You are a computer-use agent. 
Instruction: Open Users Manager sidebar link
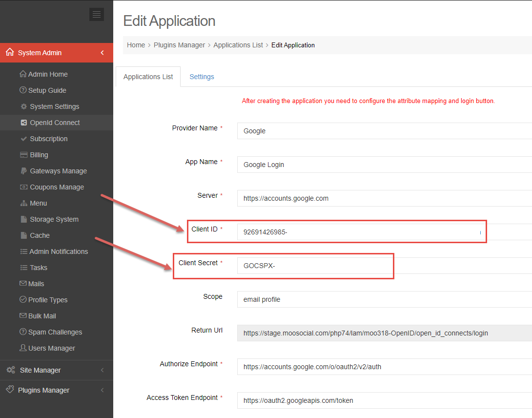click(x=52, y=348)
